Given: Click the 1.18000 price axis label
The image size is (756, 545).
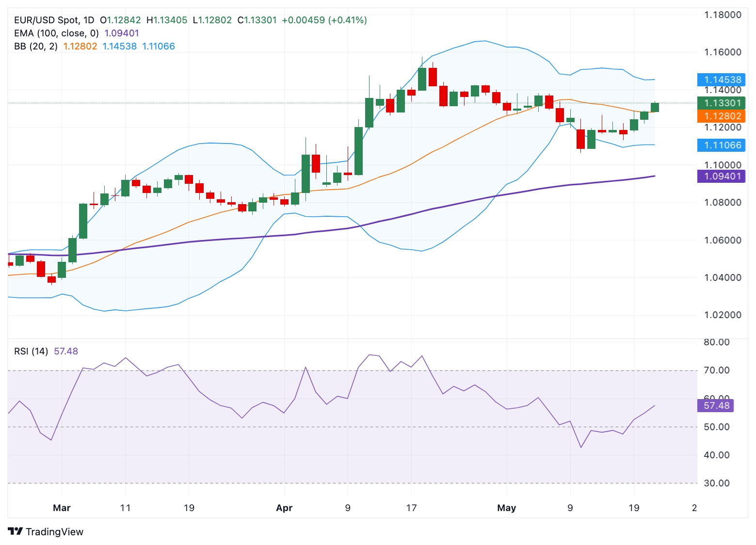Looking at the screenshot, I should pos(722,15).
